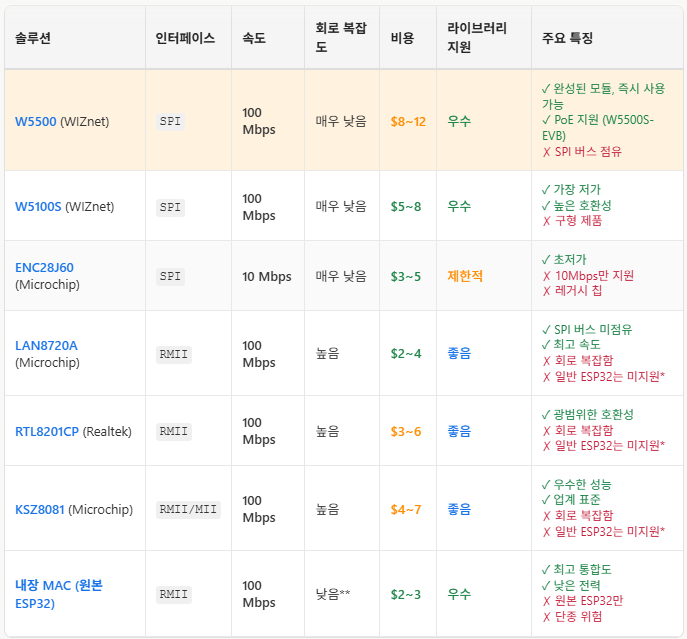The width and height of the screenshot is (687, 639).
Task: Select the '가장 저가' feature text
Action: 577,189
